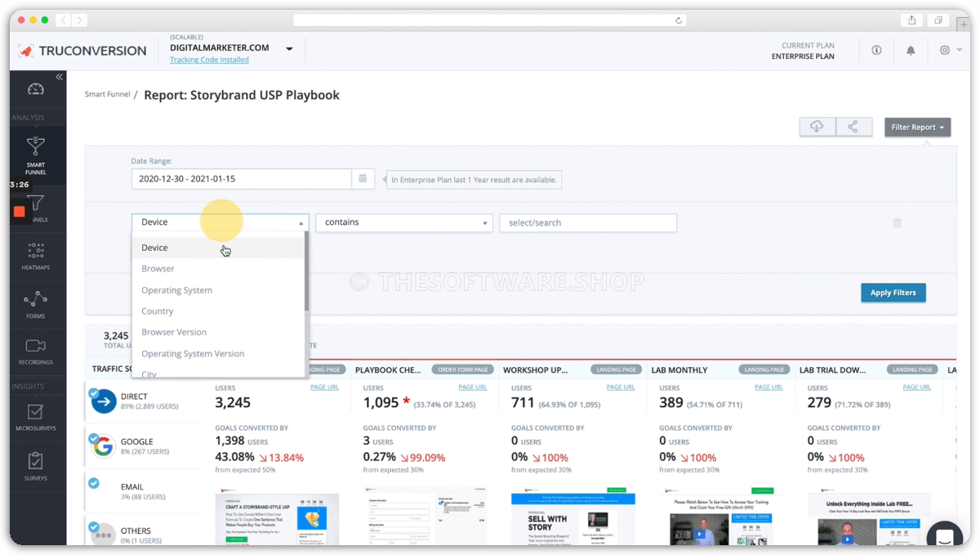980x555 pixels.
Task: Toggle the Email traffic source checkbox
Action: [x=94, y=483]
